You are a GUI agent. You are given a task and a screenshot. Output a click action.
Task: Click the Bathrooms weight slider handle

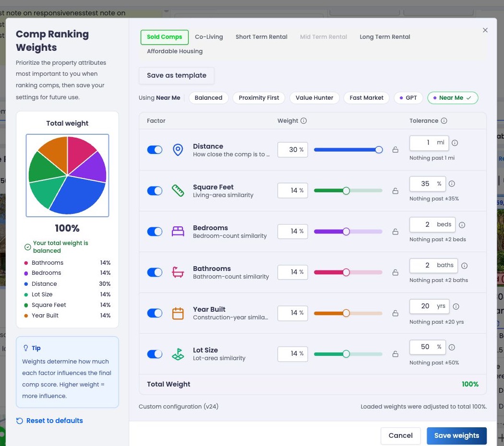pyautogui.click(x=346, y=272)
